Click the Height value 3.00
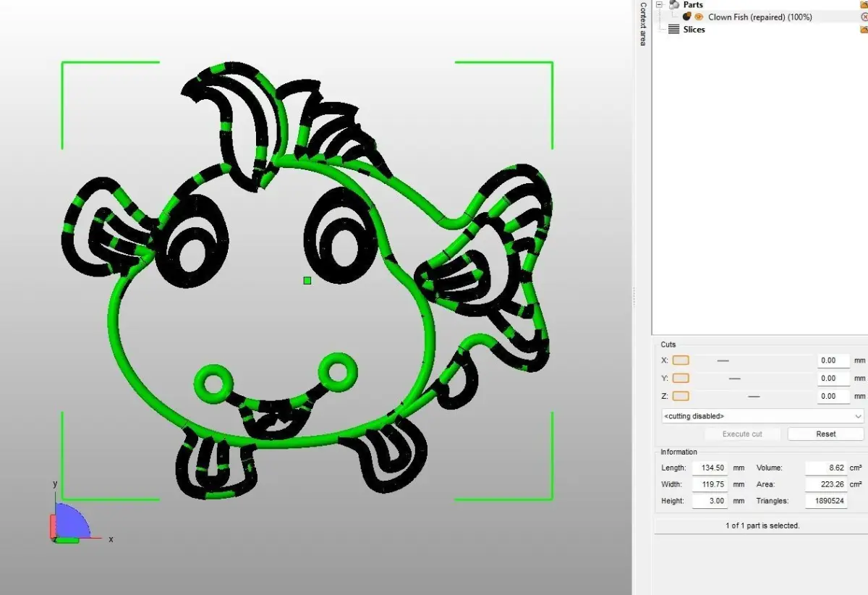The width and height of the screenshot is (868, 595). [710, 501]
